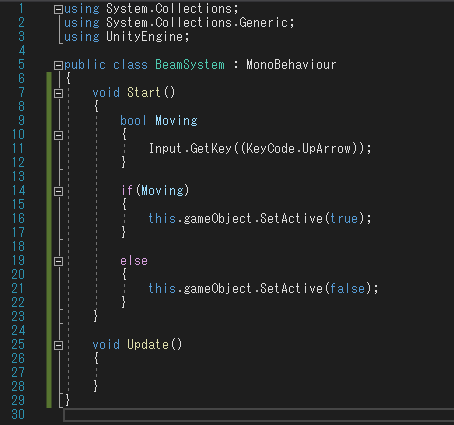The height and width of the screenshot is (425, 454).
Task: Click the public keyword
Action: (x=85, y=65)
